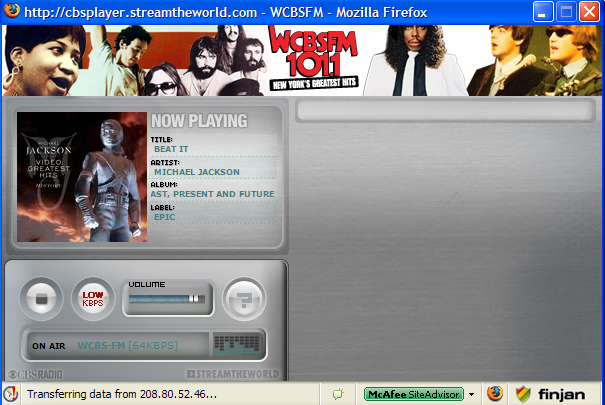Open the player help question mark button
The height and width of the screenshot is (405, 605).
tap(244, 299)
